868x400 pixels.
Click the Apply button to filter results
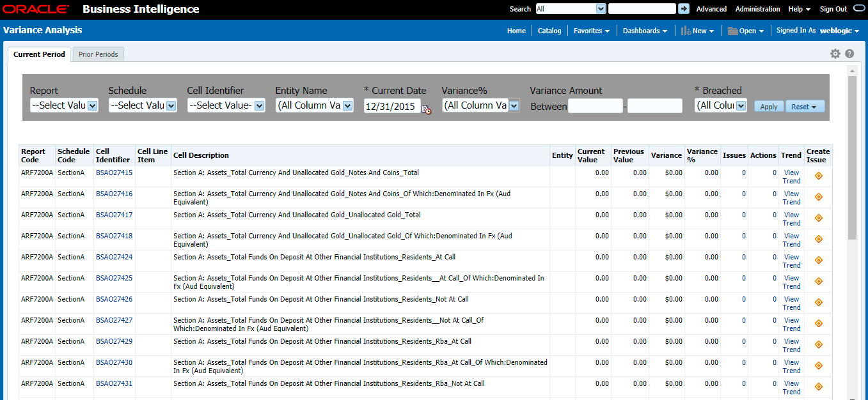[768, 106]
